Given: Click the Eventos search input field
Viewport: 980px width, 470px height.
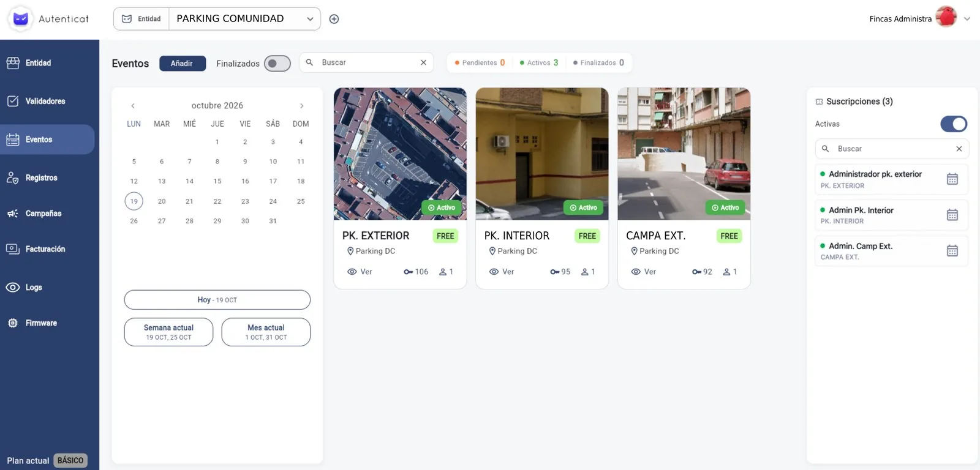Looking at the screenshot, I should (x=366, y=62).
